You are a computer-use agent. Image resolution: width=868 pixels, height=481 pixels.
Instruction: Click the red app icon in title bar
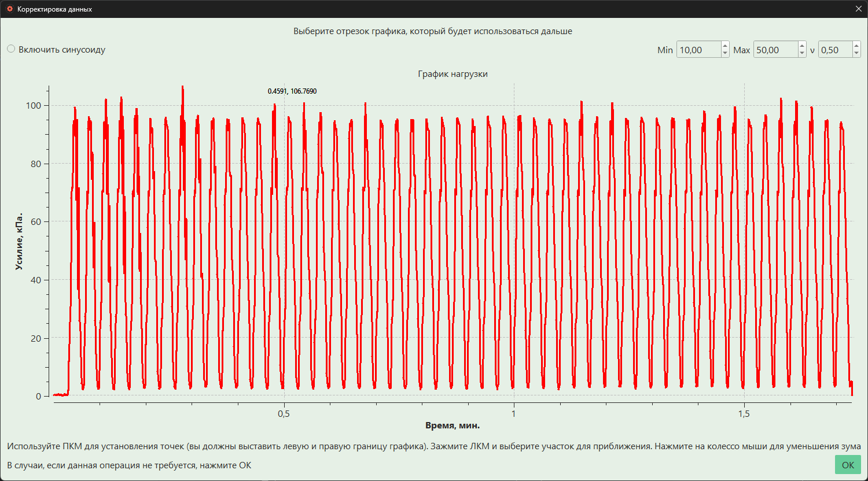tap(10, 9)
